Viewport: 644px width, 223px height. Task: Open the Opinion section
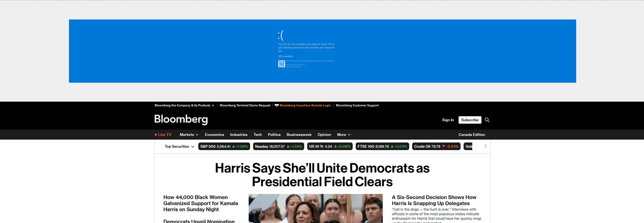[325, 135]
